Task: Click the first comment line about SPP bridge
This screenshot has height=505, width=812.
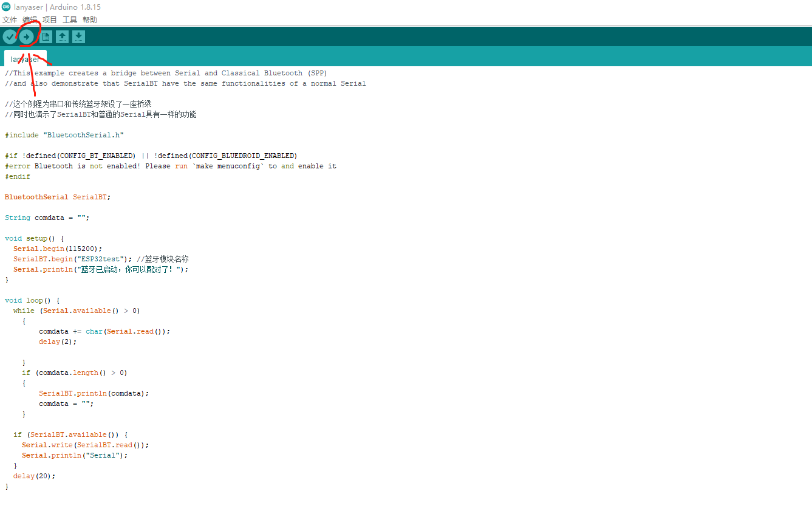Action: pos(166,73)
